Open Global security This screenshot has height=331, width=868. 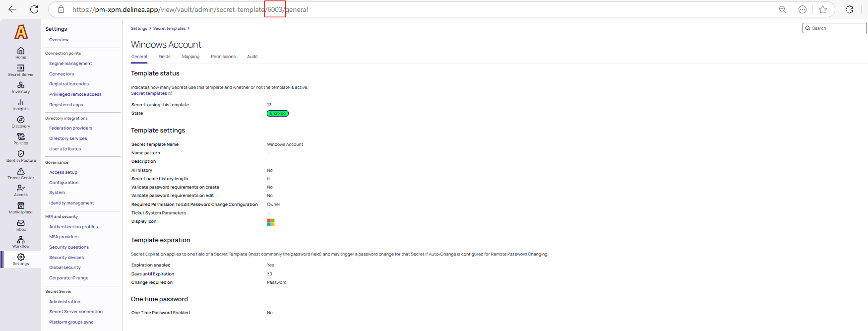[64, 267]
